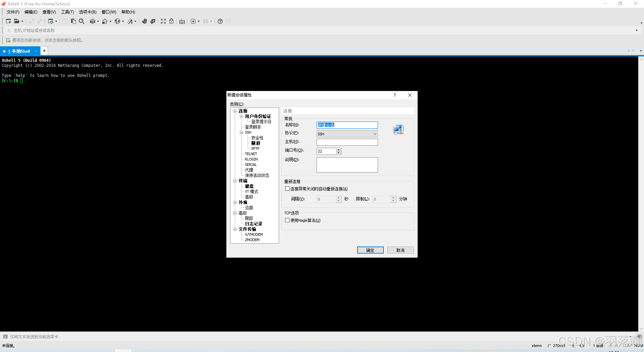Click the 1 会话 status bar entry
The height and width of the screenshot is (352, 644).
598,346
